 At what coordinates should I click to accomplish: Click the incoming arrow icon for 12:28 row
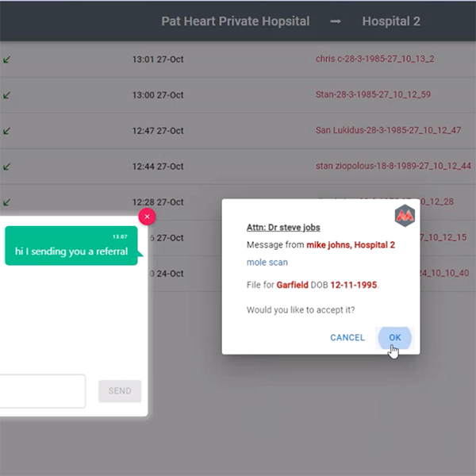coord(6,202)
